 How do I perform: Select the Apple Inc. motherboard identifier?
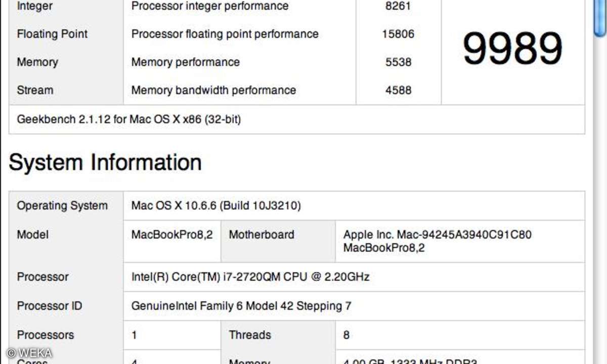coord(438,241)
